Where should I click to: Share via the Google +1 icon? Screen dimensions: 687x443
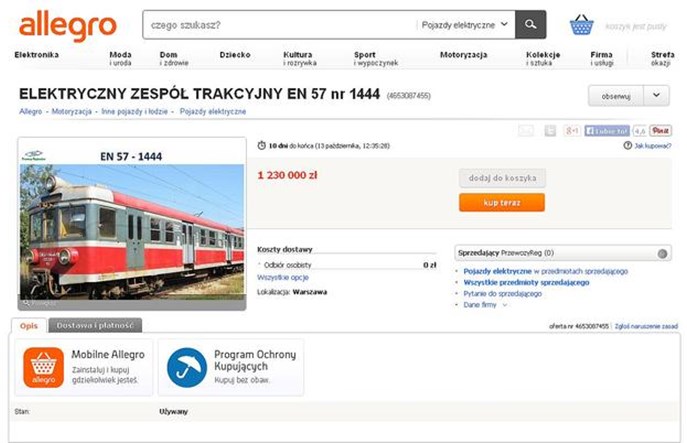[x=572, y=130]
